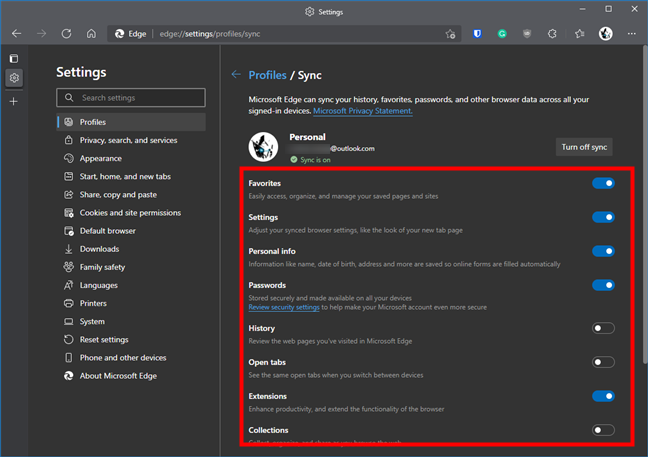Open a new vertical tab with plus
648x457 pixels.
click(x=13, y=101)
